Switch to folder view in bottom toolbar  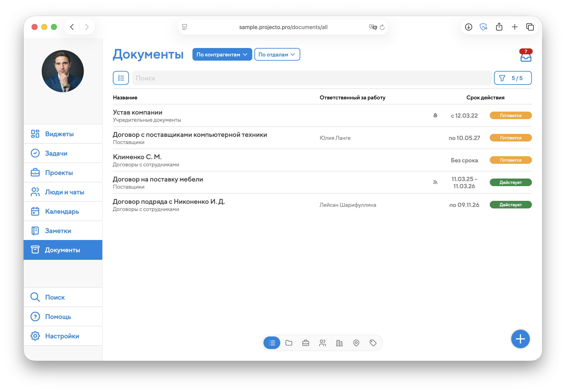pyautogui.click(x=289, y=343)
